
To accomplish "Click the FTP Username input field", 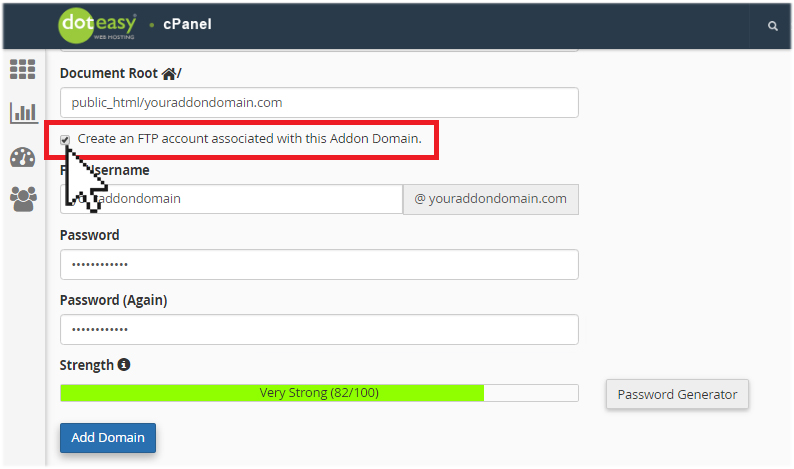I will click(x=231, y=199).
